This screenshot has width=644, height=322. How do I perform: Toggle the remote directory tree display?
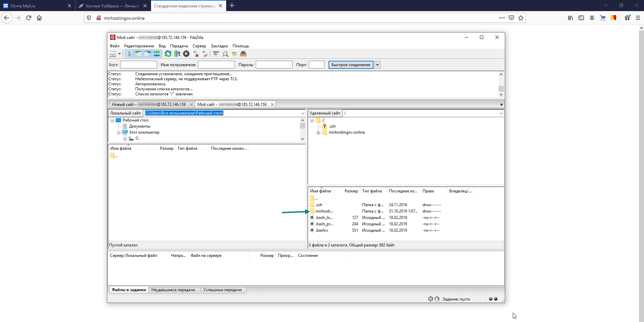(x=147, y=54)
